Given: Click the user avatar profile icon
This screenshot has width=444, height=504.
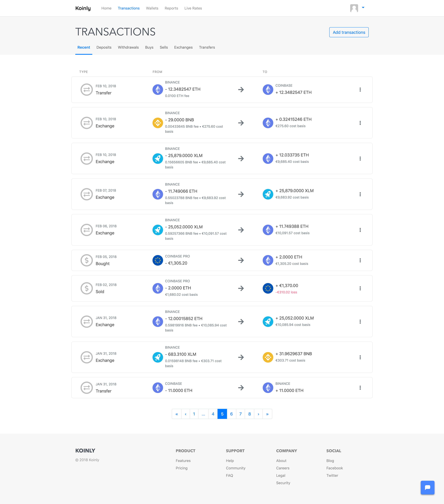Looking at the screenshot, I should 354,8.
